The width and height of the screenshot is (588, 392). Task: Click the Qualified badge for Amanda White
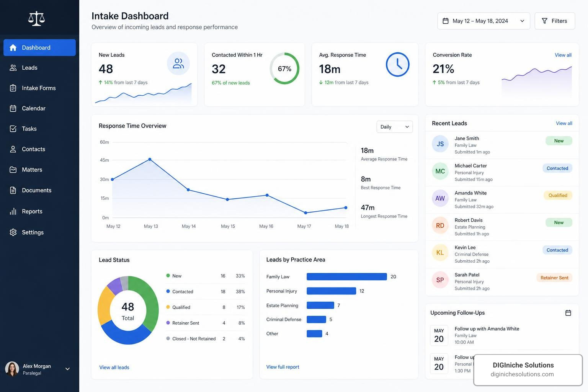click(x=558, y=195)
